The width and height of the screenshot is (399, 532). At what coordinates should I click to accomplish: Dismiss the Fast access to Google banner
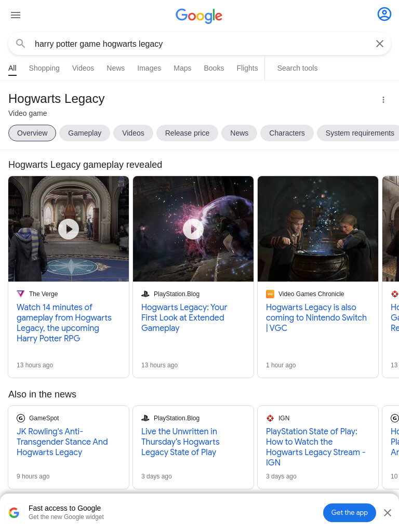[388, 513]
